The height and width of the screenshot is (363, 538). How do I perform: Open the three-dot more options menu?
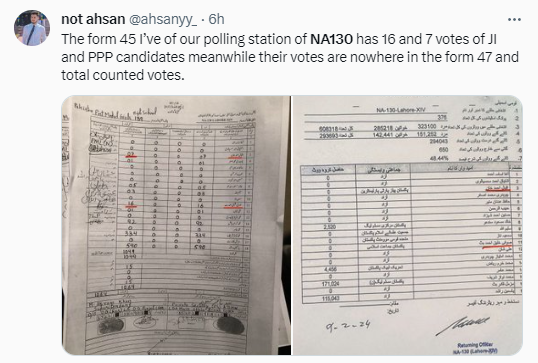514,20
